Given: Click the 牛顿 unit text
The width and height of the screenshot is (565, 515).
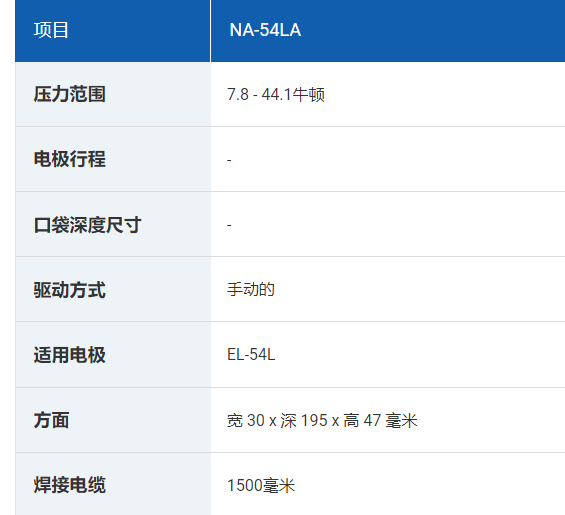Looking at the screenshot, I should click(x=308, y=95).
